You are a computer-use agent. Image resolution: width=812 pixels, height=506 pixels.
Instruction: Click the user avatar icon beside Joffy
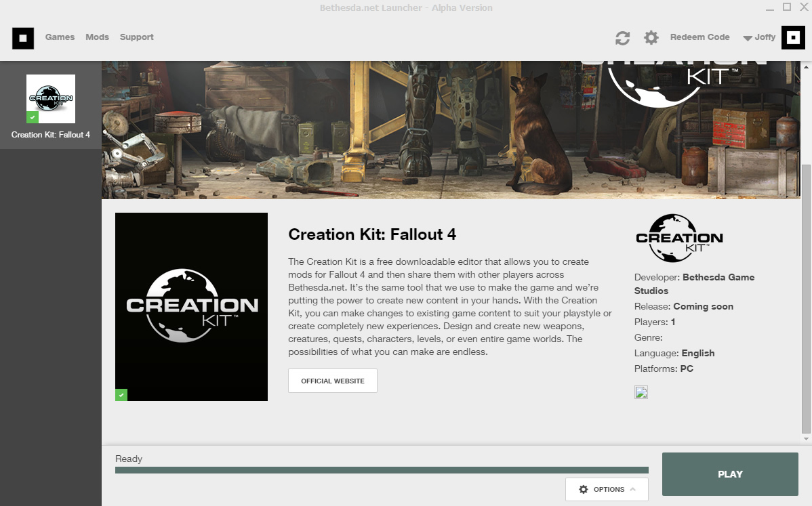(x=793, y=38)
